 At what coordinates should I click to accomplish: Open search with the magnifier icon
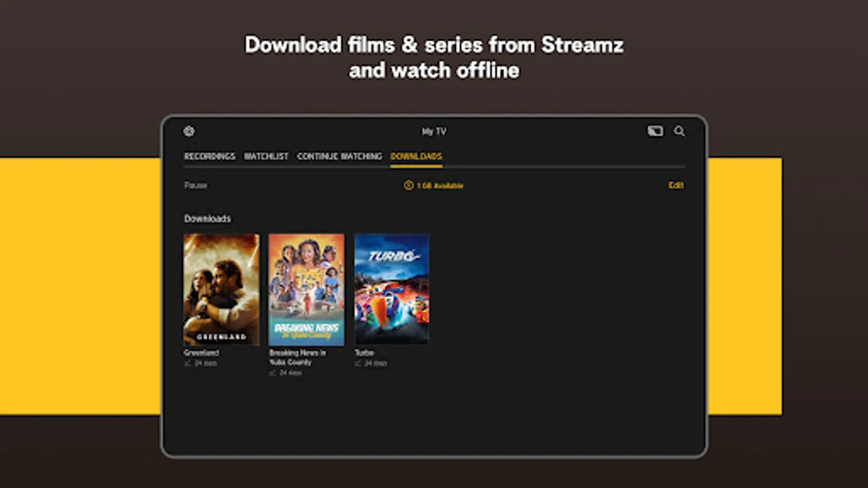pos(679,131)
